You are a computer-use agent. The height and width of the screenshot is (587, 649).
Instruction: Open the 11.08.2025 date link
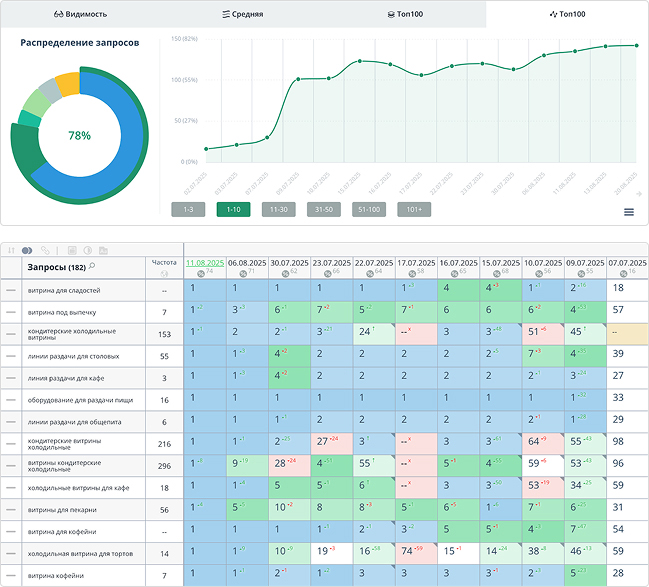point(205,262)
